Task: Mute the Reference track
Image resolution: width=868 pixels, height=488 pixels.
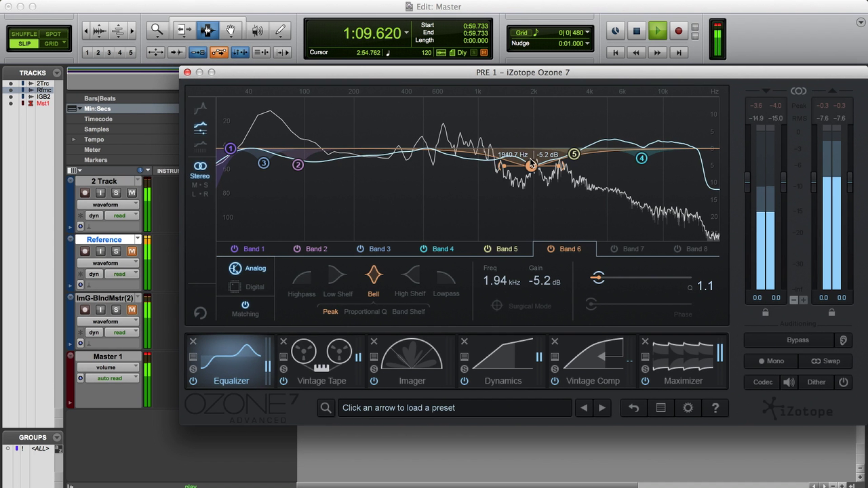Action: tap(132, 251)
